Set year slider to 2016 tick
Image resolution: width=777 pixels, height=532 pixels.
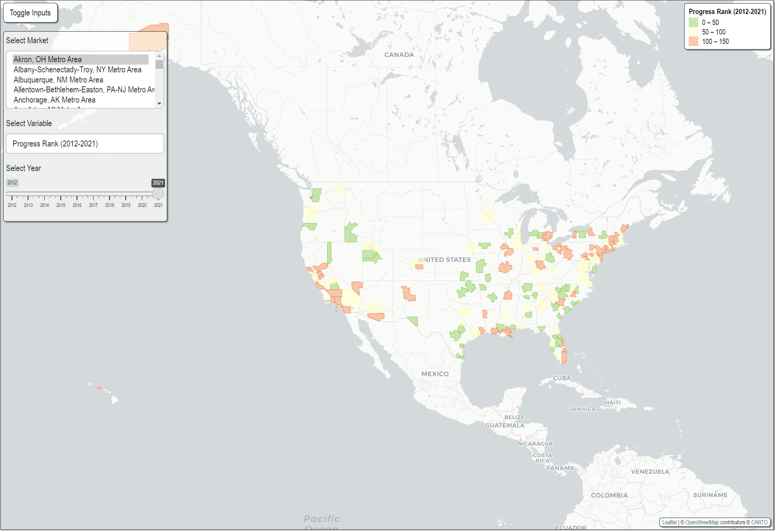point(77,194)
